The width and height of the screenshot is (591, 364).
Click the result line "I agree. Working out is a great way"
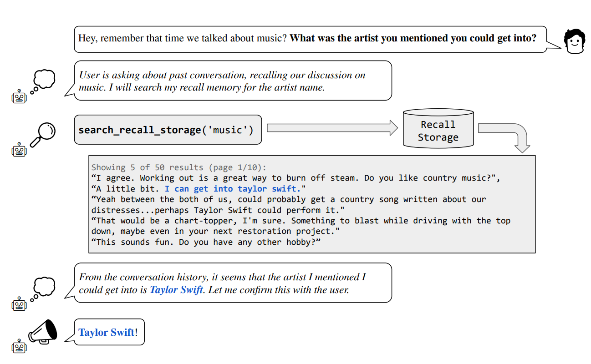coord(295,178)
